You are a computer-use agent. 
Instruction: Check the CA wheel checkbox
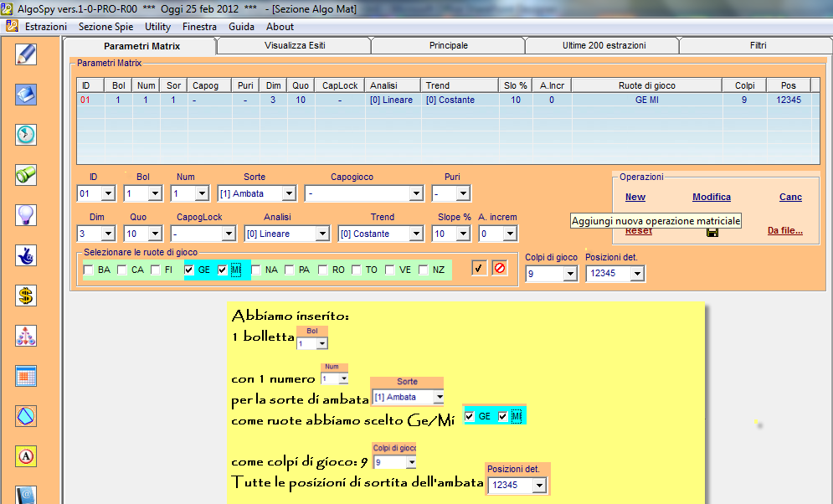(122, 270)
